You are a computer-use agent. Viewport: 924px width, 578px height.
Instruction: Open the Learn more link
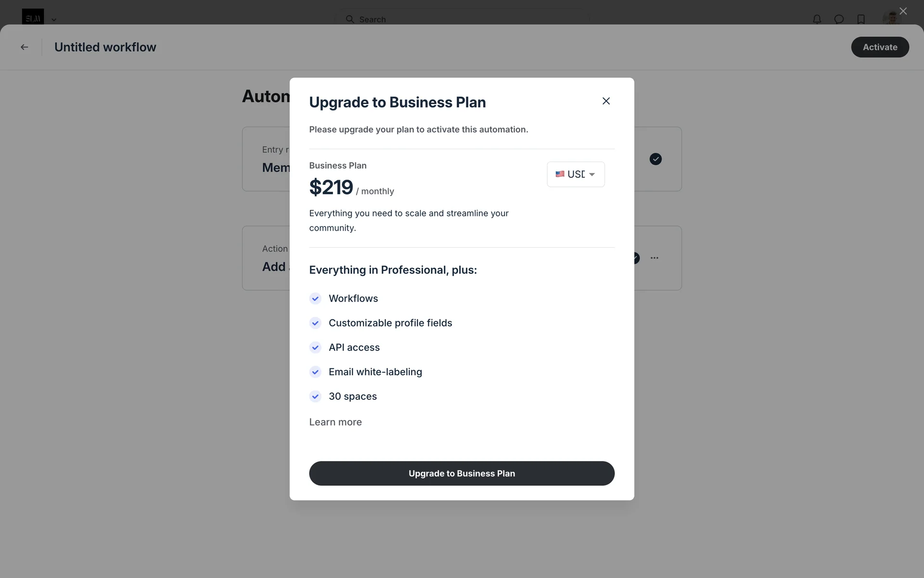tap(335, 422)
